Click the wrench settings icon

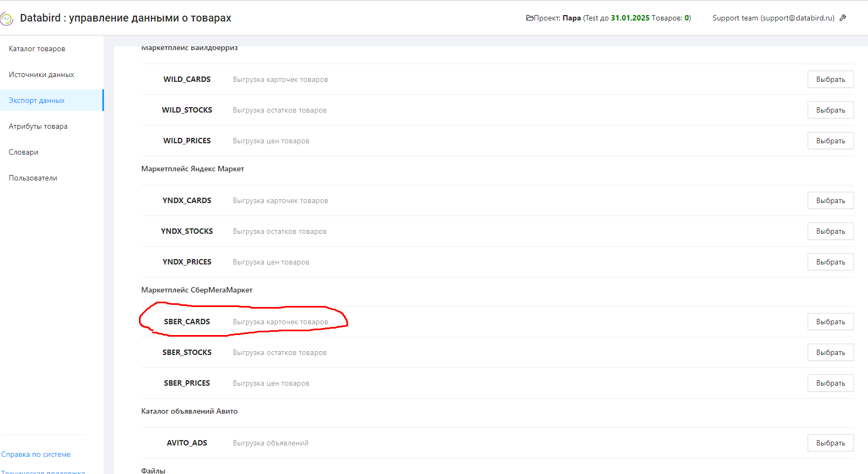click(843, 18)
